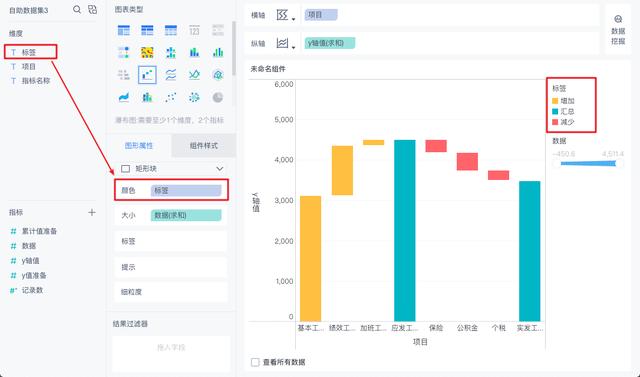Click the 自助数据集3 dataset name
Image resolution: width=640 pixels, height=377 pixels.
[x=29, y=11]
